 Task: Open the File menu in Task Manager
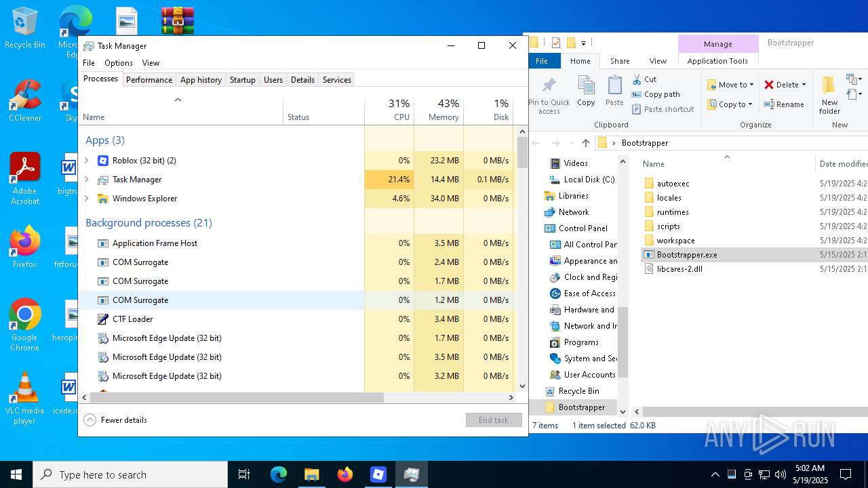click(x=89, y=63)
